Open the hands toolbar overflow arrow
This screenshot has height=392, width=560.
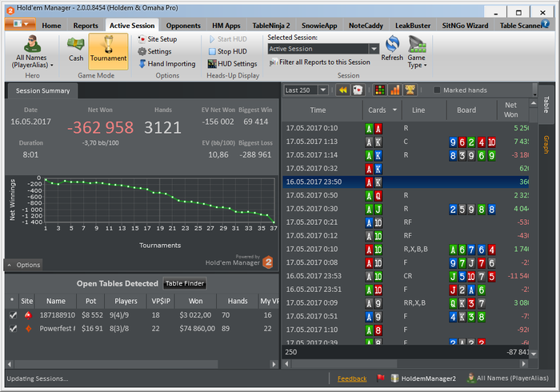point(534,94)
